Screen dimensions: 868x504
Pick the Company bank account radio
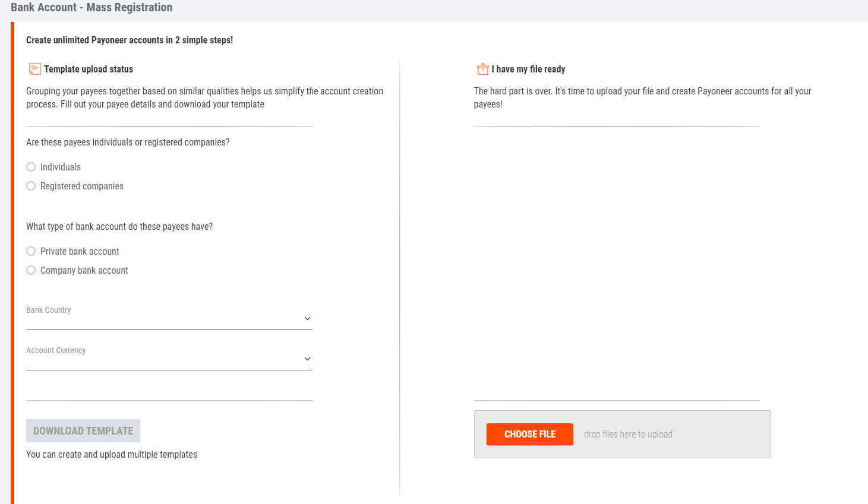point(31,270)
